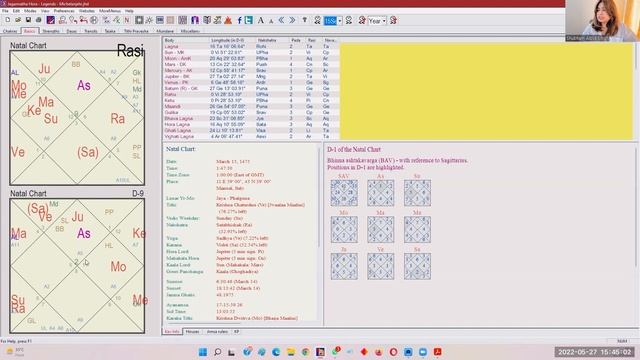Select the Key Info bottom tab
This screenshot has width=640, height=360.
tap(172, 332)
